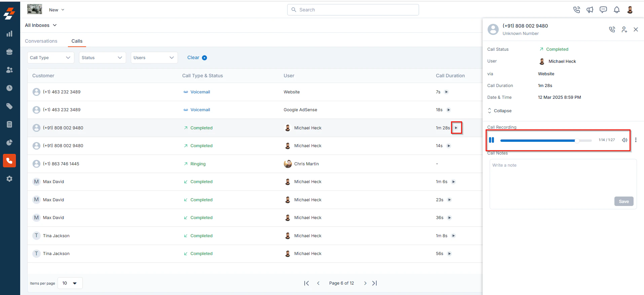Open the tag icon in left sidebar
Screen dimensions: 644x295
tap(9, 106)
